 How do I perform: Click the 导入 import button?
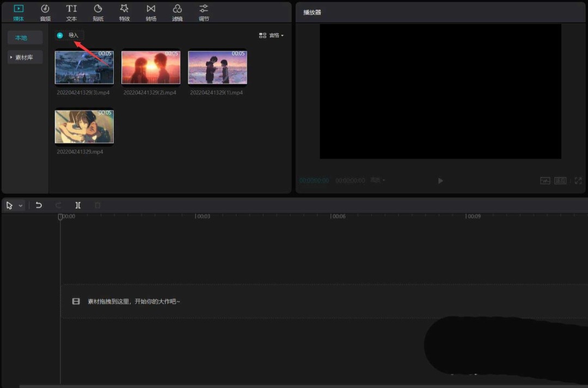(69, 35)
